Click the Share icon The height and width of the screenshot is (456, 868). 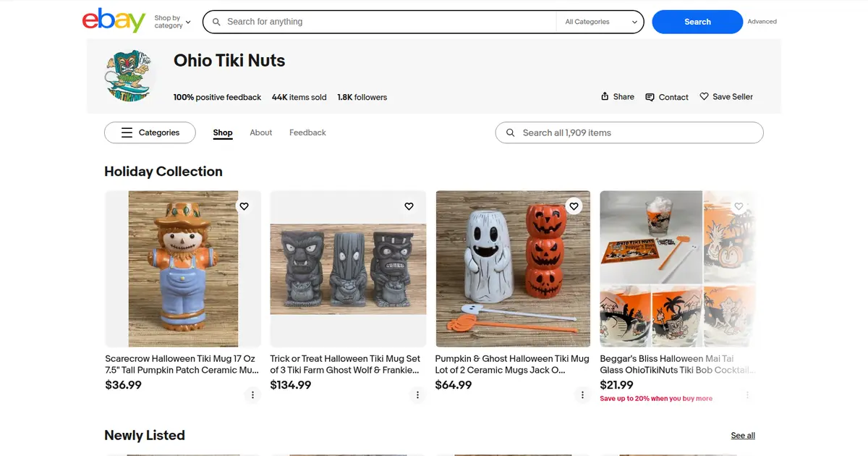point(605,96)
